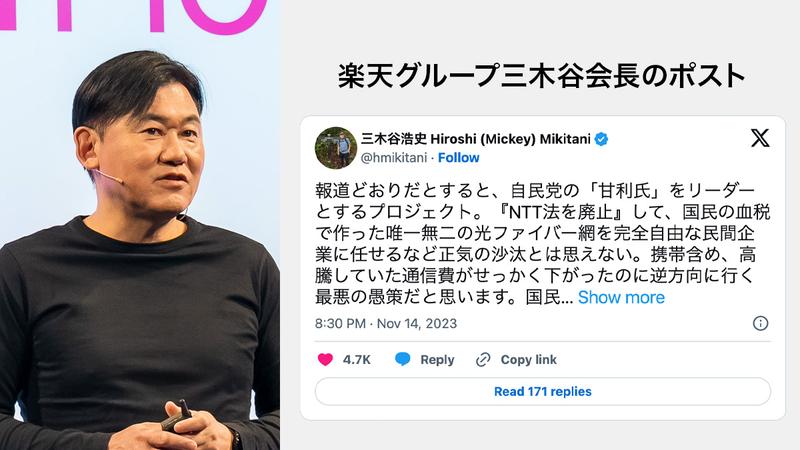Like the post with the pink heart icon
The height and width of the screenshot is (450, 800).
pyautogui.click(x=325, y=360)
